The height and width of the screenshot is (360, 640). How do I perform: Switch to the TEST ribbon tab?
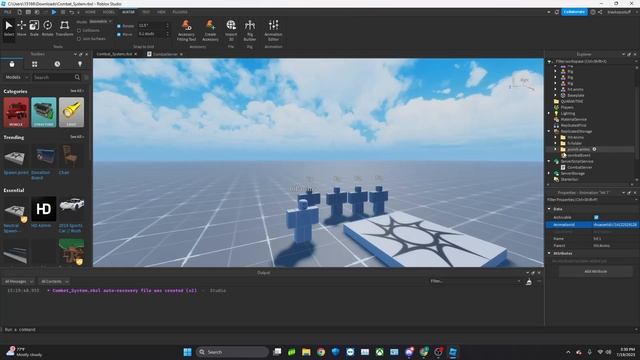point(146,12)
